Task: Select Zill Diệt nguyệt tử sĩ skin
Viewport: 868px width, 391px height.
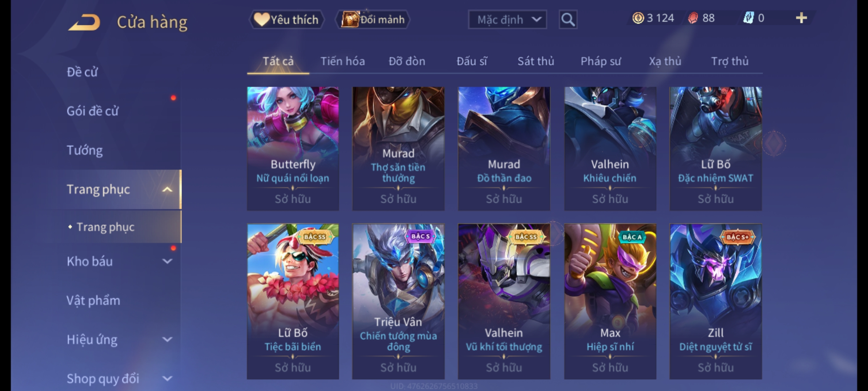Action: (716, 301)
